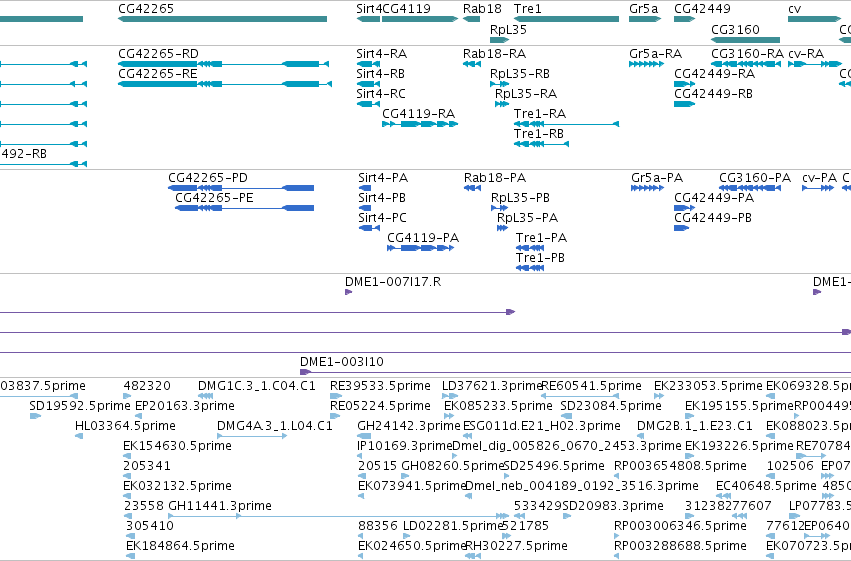Click EST EK154630.5prime
851x561 pixels.
[177, 446]
